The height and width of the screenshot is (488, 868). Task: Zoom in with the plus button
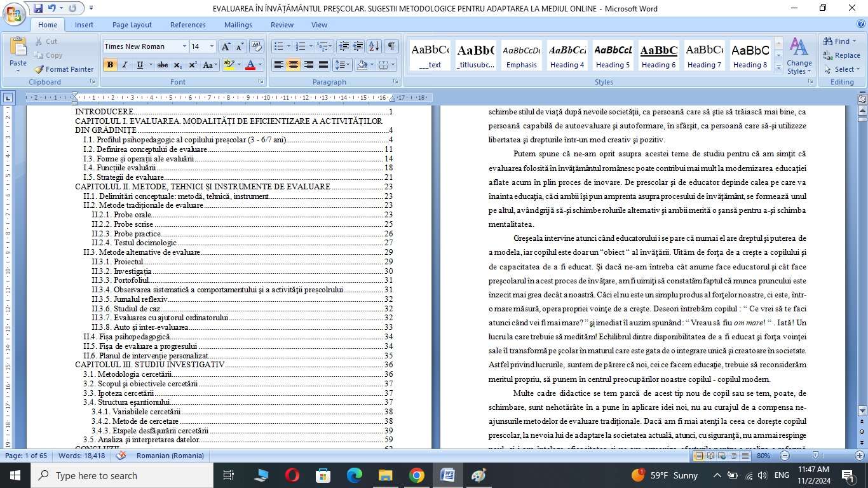point(860,456)
